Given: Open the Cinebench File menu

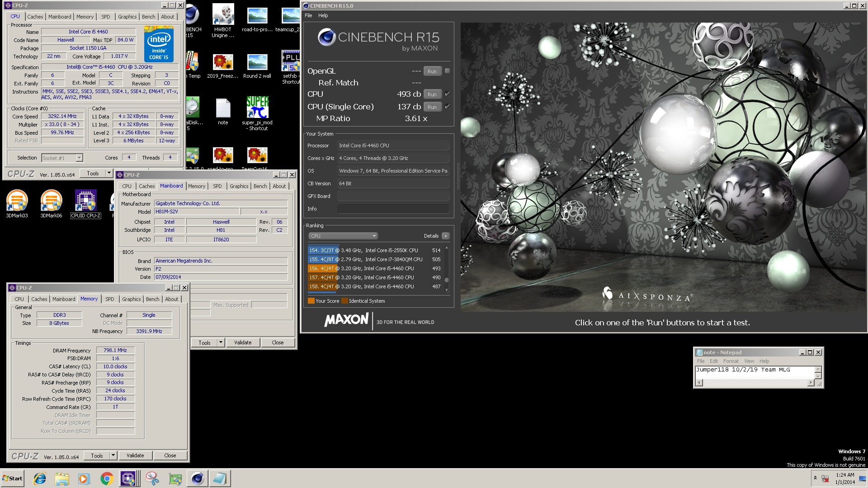Looking at the screenshot, I should click(308, 15).
